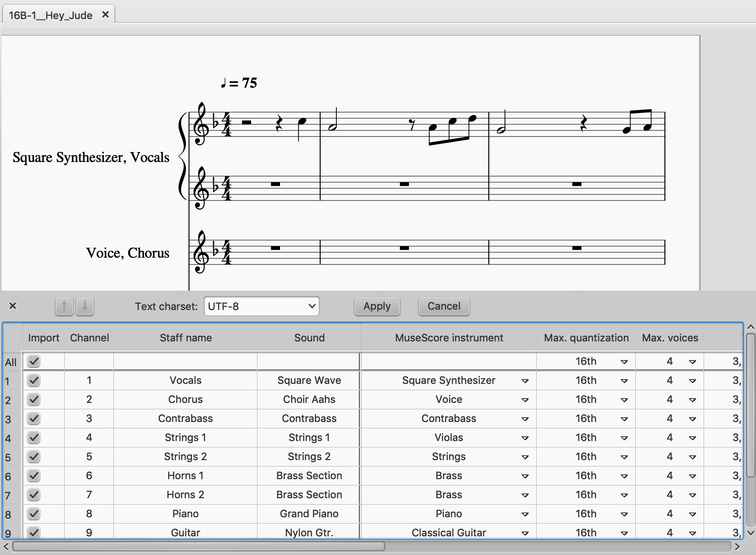
Task: Select the Grand Piano sound cell
Action: pyautogui.click(x=309, y=514)
